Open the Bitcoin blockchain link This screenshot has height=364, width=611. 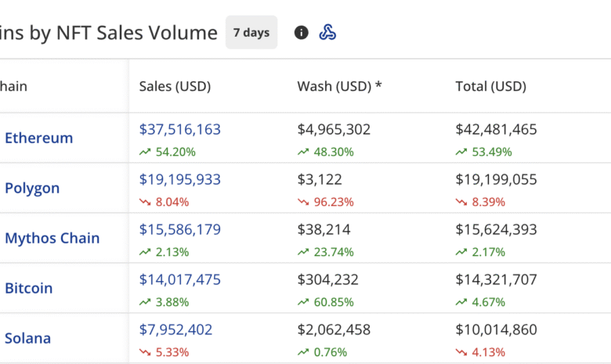29,288
